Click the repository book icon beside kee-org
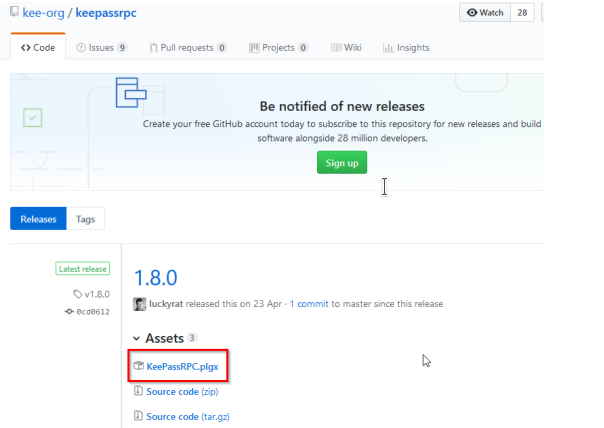This screenshot has width=604, height=428. 13,14
